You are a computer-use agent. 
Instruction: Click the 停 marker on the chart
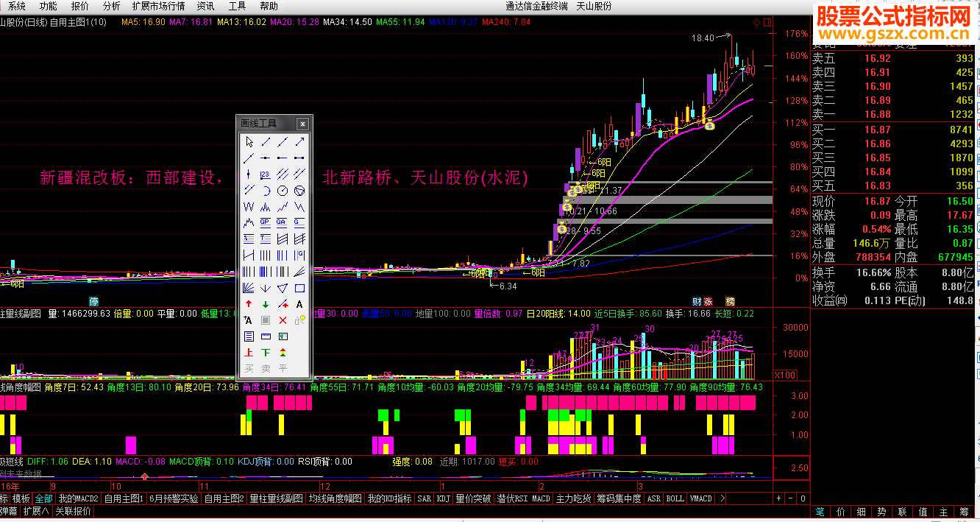[x=93, y=301]
